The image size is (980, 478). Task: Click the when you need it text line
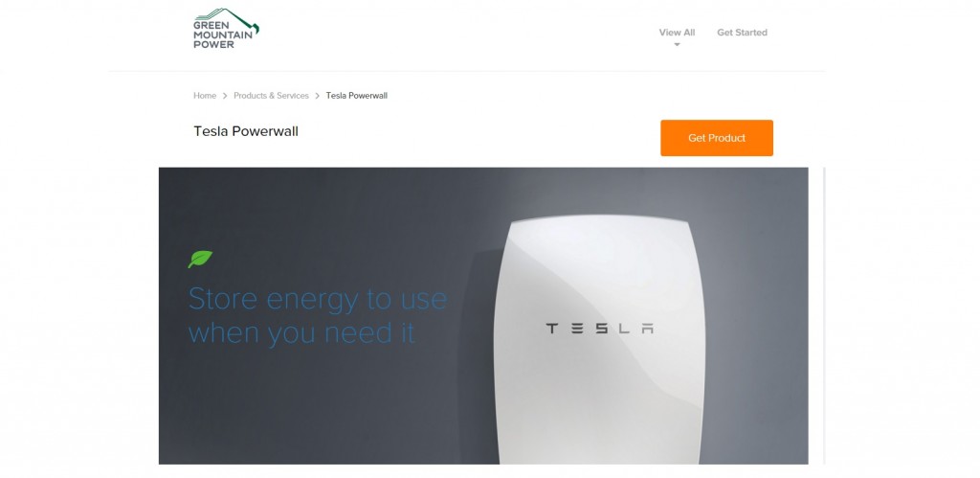point(301,332)
